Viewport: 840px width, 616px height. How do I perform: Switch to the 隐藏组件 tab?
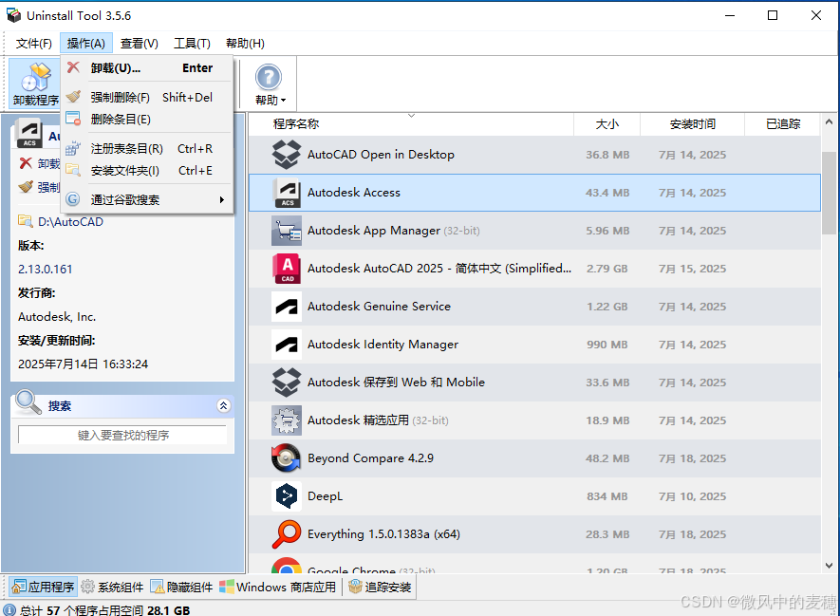[181, 588]
